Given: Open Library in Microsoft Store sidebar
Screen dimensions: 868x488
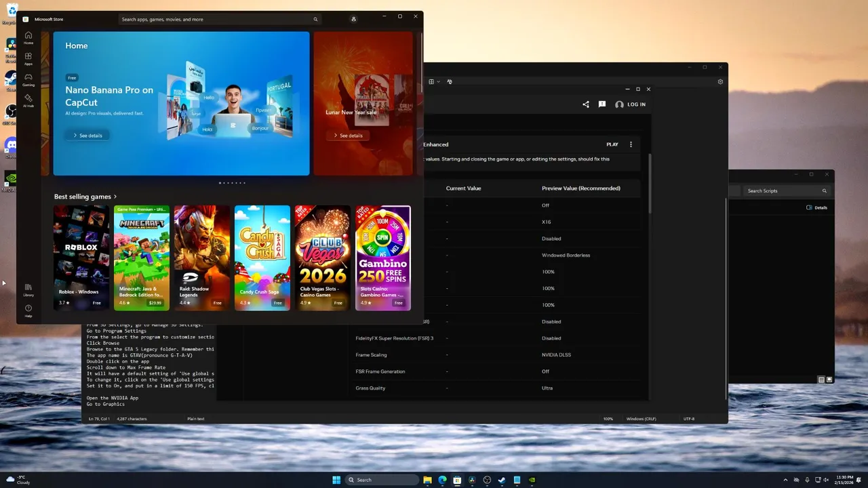Looking at the screenshot, I should point(28,289).
